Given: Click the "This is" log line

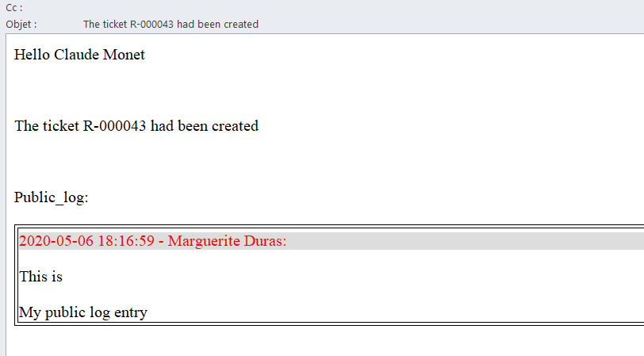Looking at the screenshot, I should click(40, 277).
